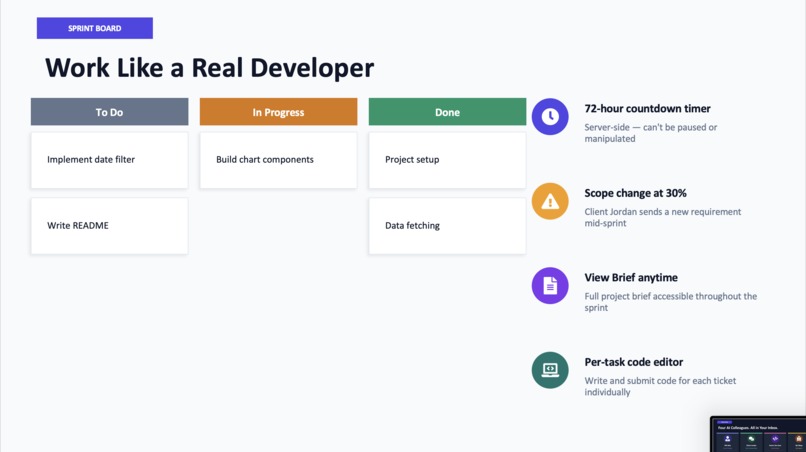The width and height of the screenshot is (806, 452).
Task: Select the Done column header
Action: (447, 112)
